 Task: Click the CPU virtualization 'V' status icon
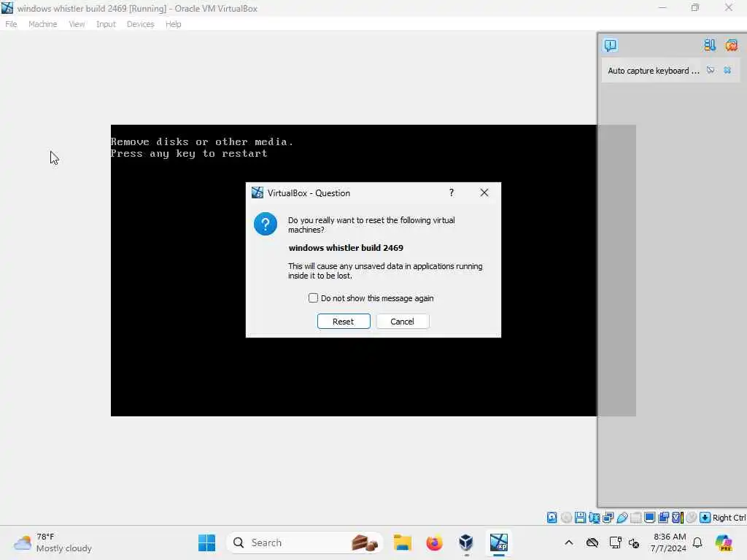(x=678, y=518)
